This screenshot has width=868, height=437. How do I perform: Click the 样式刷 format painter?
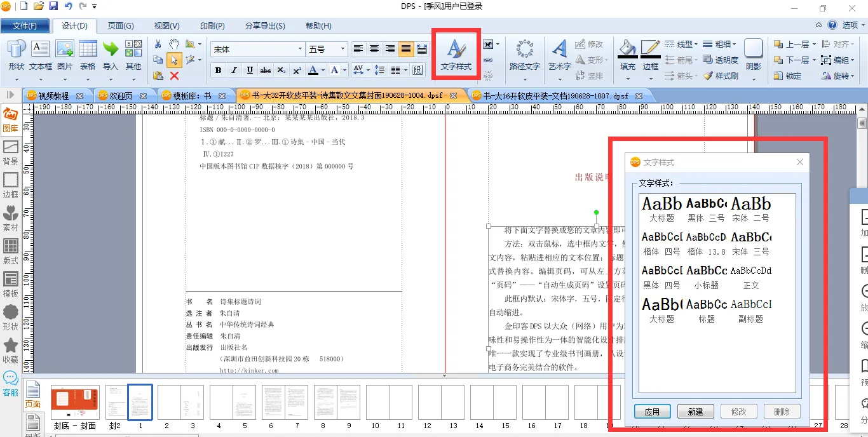[721, 76]
